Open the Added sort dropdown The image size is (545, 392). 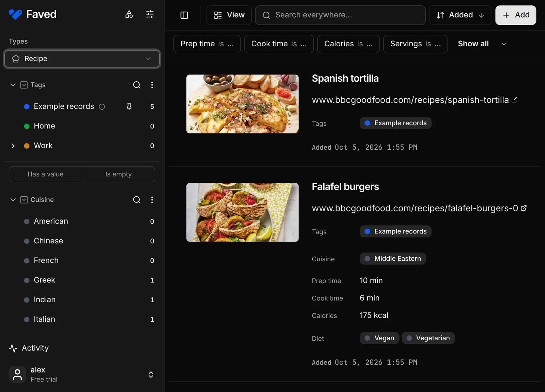coord(460,15)
